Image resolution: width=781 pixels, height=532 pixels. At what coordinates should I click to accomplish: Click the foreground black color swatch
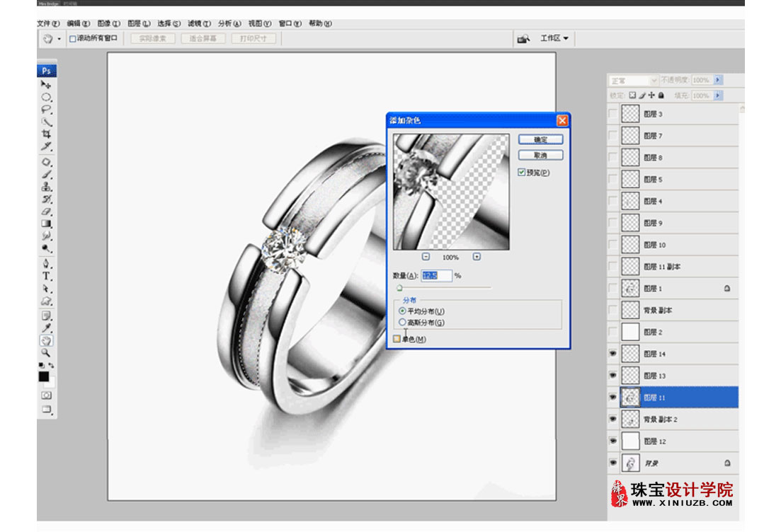click(44, 376)
